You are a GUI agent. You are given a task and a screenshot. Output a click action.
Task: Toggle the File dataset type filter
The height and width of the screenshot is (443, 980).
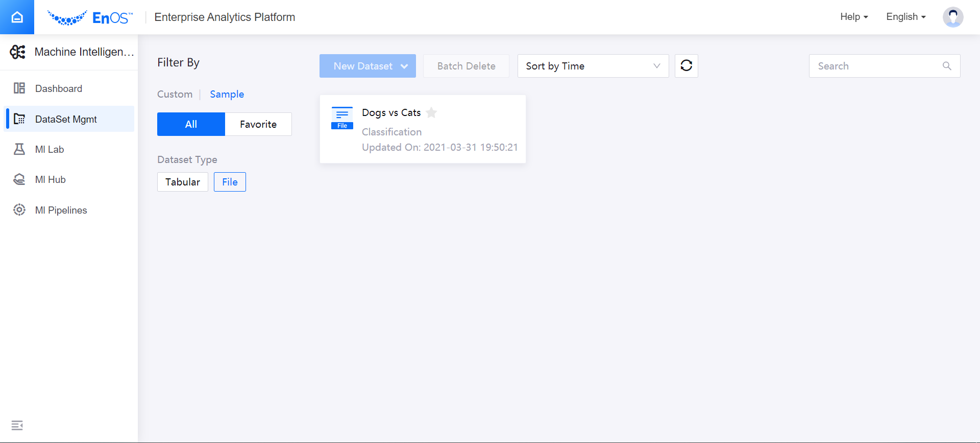(x=230, y=182)
